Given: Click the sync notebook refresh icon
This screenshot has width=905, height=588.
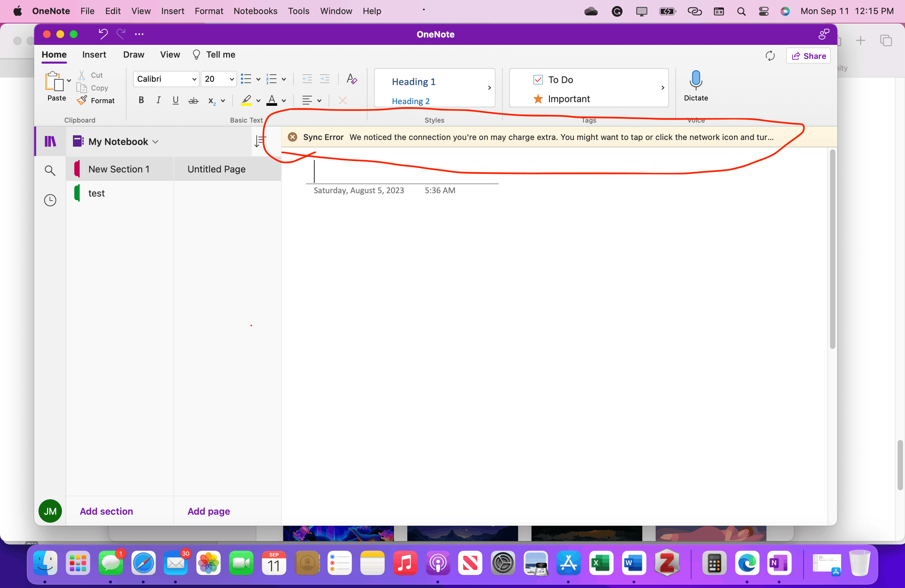Looking at the screenshot, I should click(770, 56).
